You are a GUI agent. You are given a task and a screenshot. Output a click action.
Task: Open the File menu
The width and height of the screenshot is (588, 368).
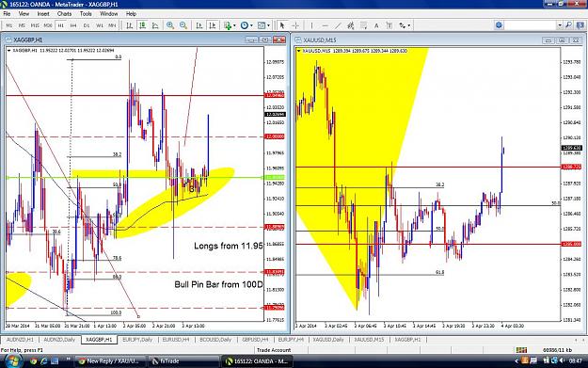pos(7,14)
